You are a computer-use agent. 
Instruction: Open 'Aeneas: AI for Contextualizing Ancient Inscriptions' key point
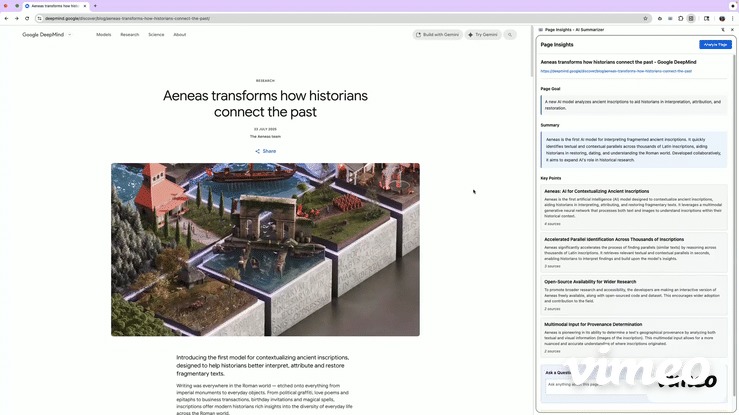[633, 207]
